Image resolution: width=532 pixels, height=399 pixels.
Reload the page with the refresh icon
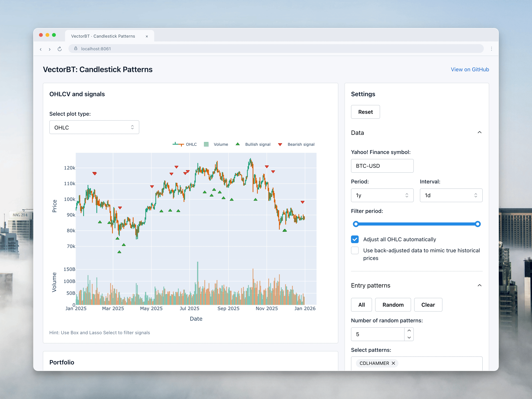pyautogui.click(x=60, y=49)
